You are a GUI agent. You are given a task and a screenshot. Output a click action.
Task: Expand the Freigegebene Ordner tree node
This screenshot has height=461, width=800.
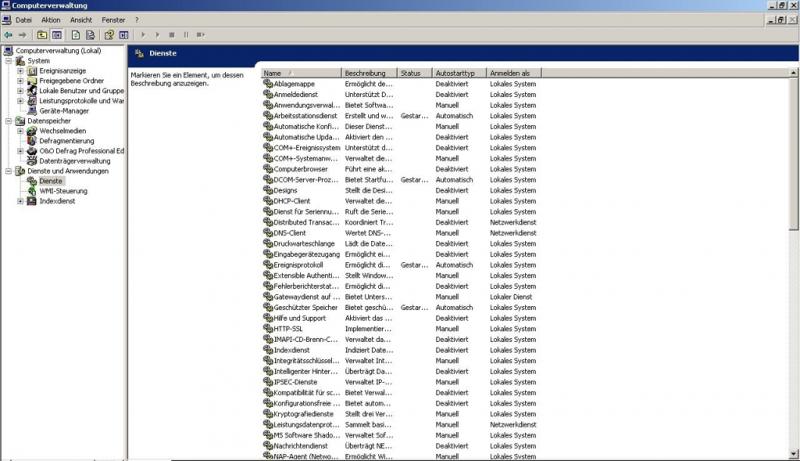(20, 81)
